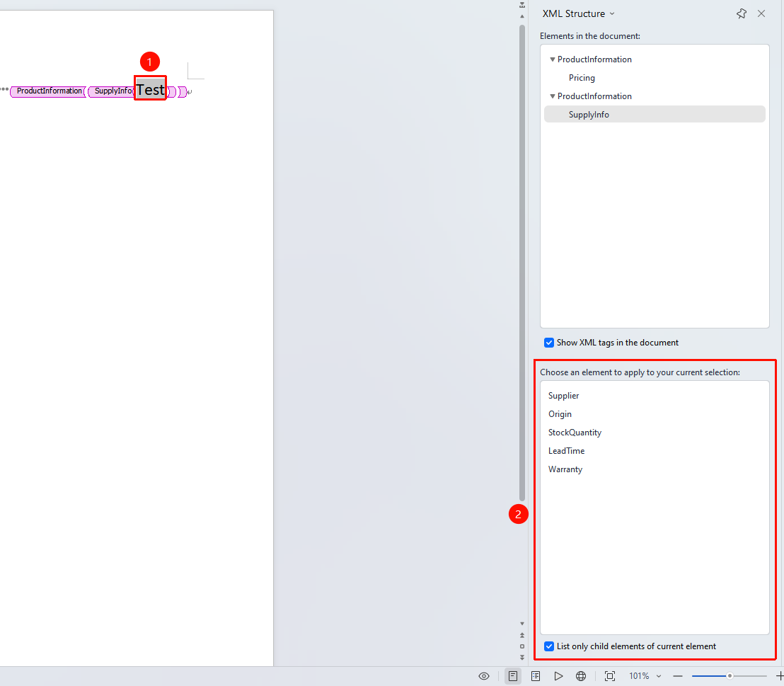Uncheck List only child elements of current element
This screenshot has height=686, width=784.
click(549, 646)
